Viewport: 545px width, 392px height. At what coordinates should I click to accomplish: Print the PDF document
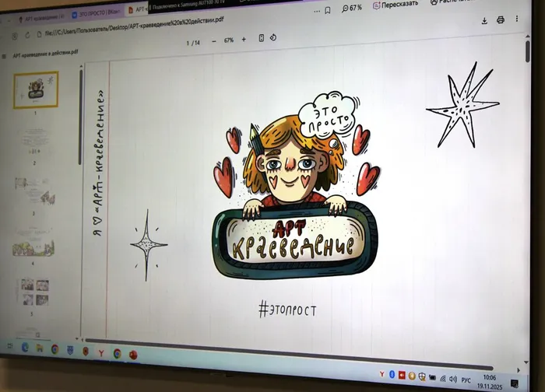[x=501, y=20]
